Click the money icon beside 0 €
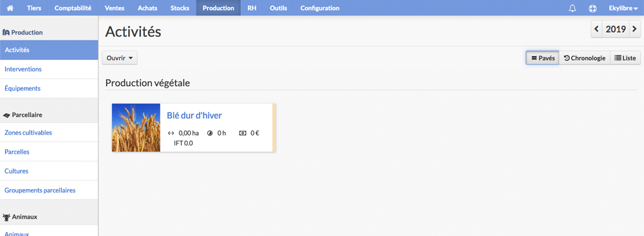Viewport: 644px width, 236px height. pos(242,133)
